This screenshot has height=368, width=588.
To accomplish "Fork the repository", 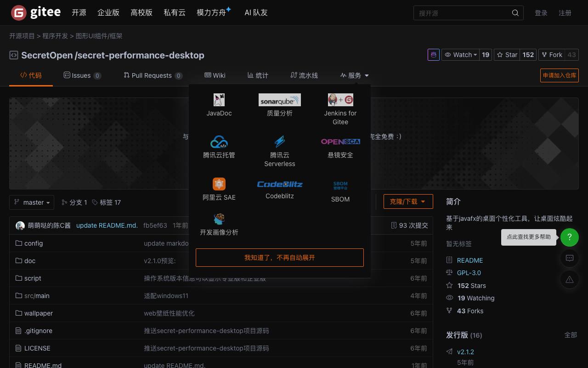I will click(x=551, y=55).
